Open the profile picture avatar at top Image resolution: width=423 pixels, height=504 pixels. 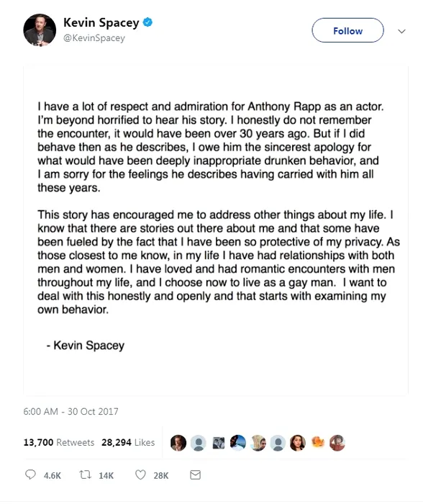pyautogui.click(x=40, y=30)
